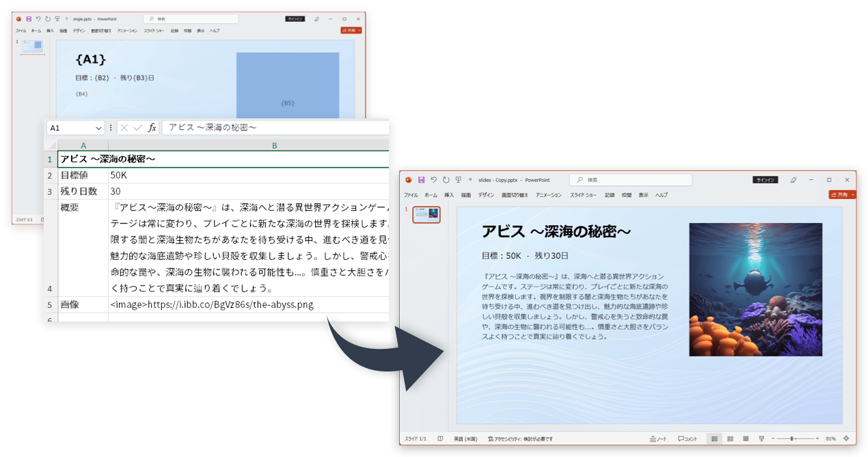Start slideshow from status bar icon

pyautogui.click(x=761, y=439)
